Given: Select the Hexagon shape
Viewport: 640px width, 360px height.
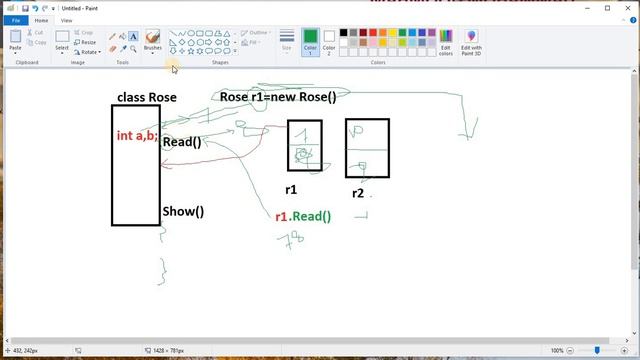Looking at the screenshot, I should point(200,42).
